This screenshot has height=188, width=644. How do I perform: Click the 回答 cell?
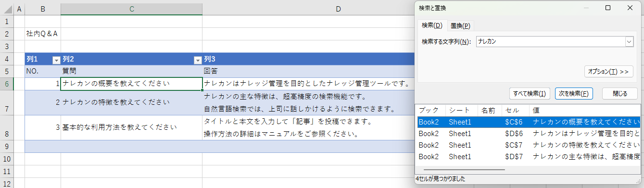308,71
